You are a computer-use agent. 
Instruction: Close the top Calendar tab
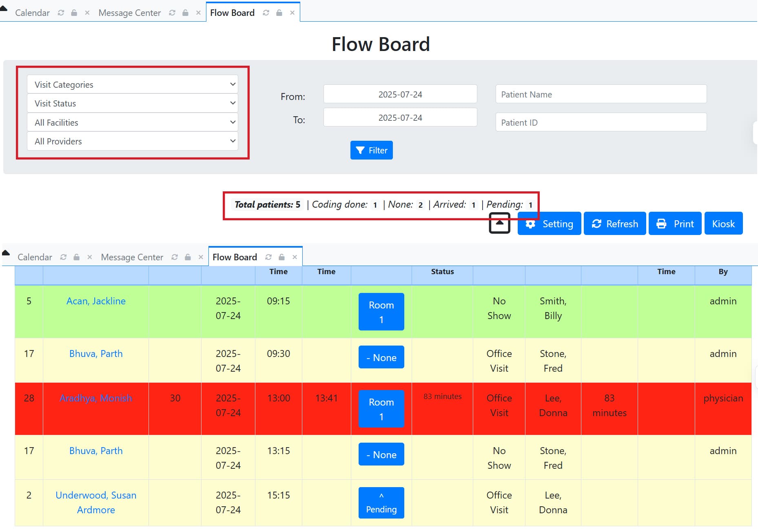click(87, 13)
